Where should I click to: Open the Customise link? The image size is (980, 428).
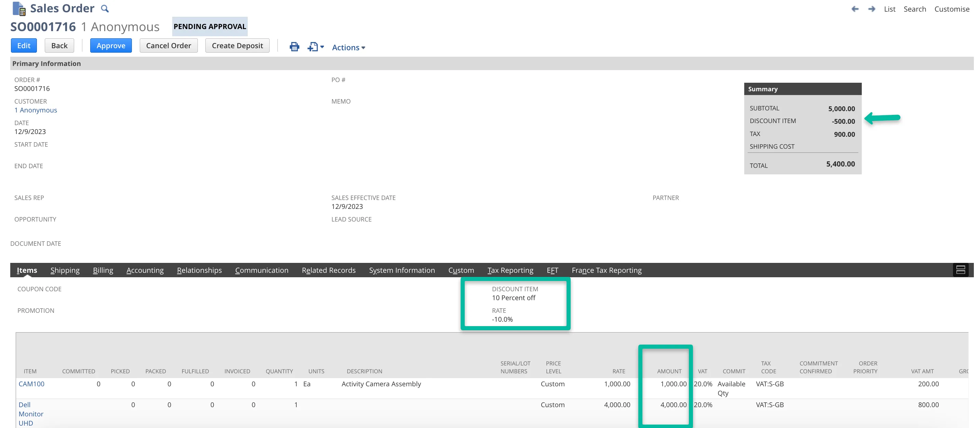951,9
